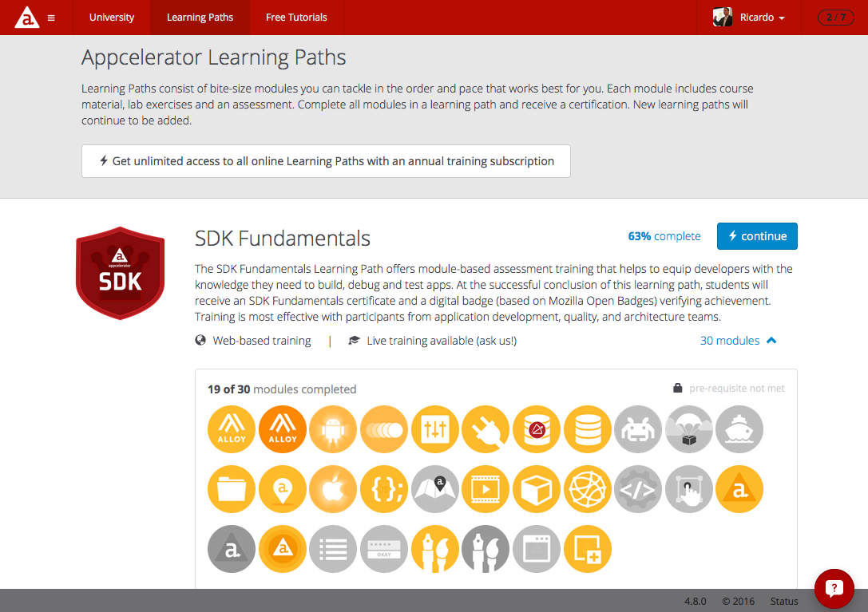Open the video filmstrip module icon
Viewport: 868px width, 612px height.
pyautogui.click(x=486, y=489)
